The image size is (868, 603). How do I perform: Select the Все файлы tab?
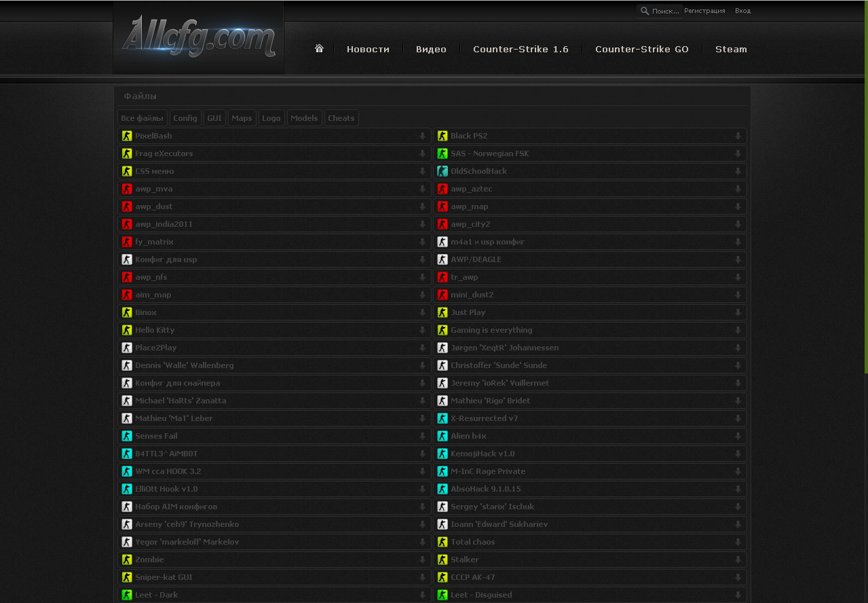click(x=143, y=118)
